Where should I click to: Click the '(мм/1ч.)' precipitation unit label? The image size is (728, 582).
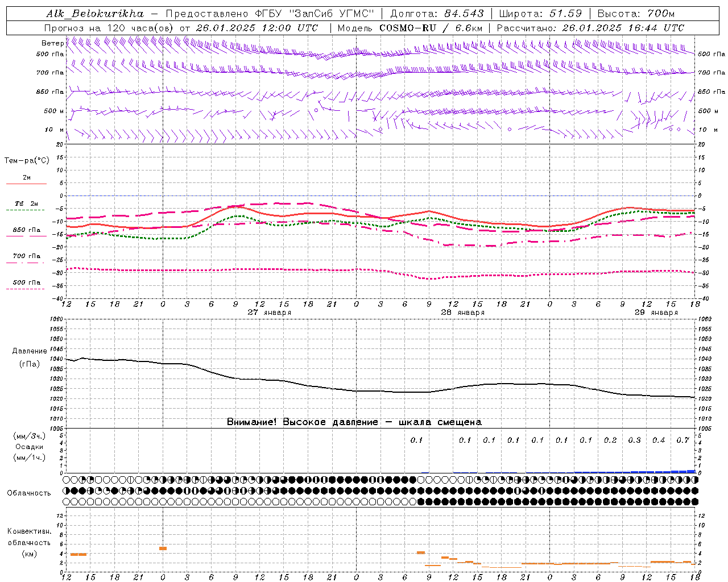tap(29, 458)
